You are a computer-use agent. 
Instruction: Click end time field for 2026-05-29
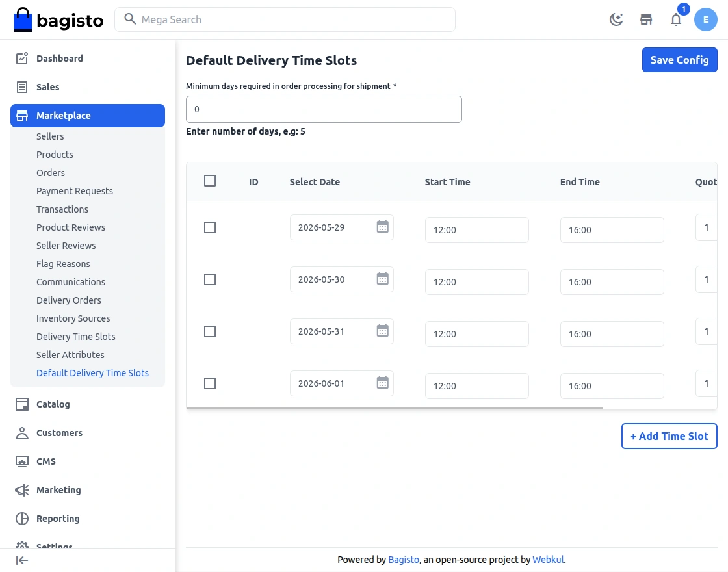(612, 230)
